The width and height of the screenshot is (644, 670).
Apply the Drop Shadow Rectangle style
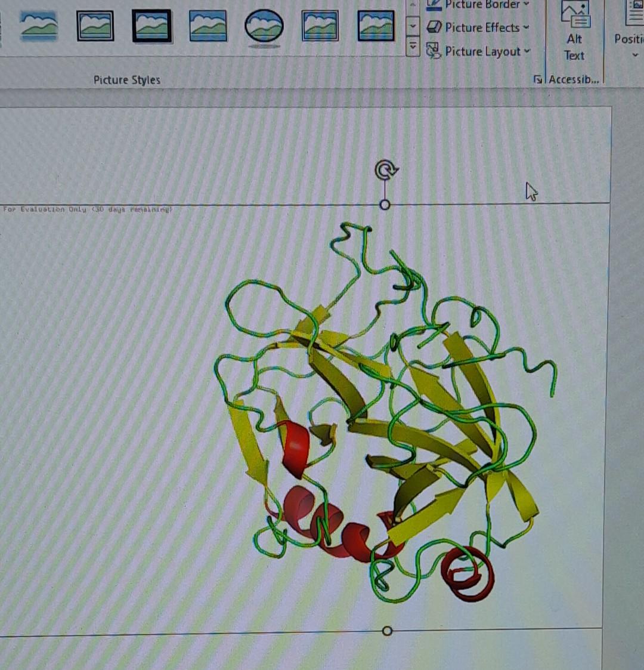pyautogui.click(x=208, y=26)
